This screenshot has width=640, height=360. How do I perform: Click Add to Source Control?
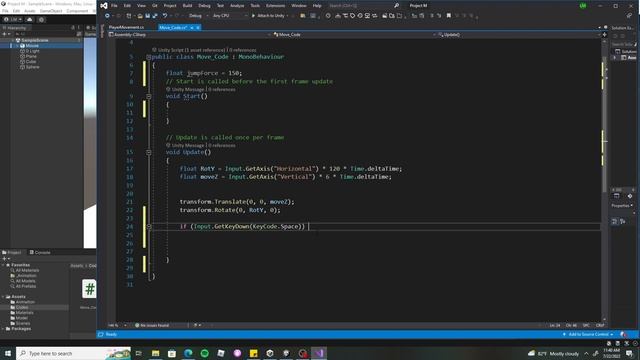[588, 334]
